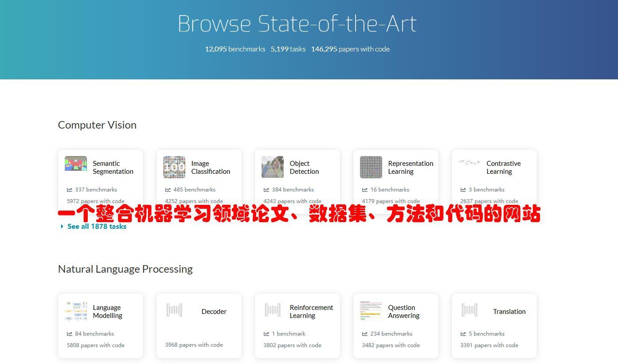Click the 84 benchmarks chart icon
This screenshot has height=364, width=618.
tap(70, 334)
